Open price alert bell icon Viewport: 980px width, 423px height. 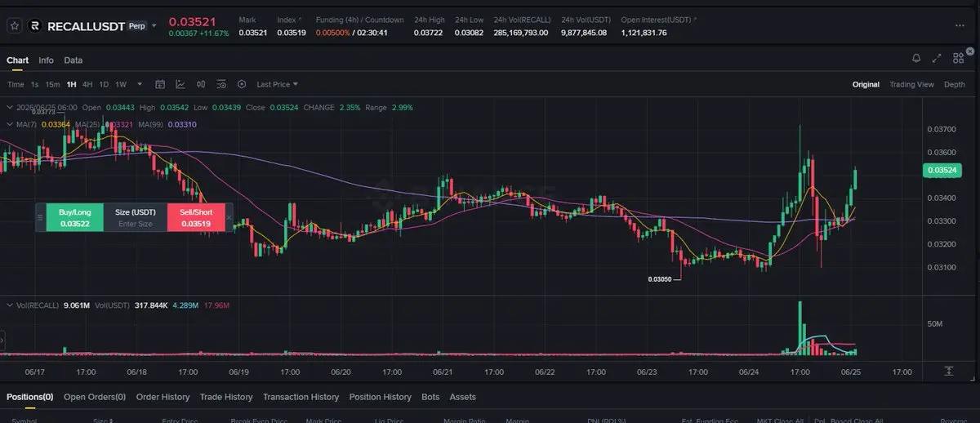pos(916,59)
